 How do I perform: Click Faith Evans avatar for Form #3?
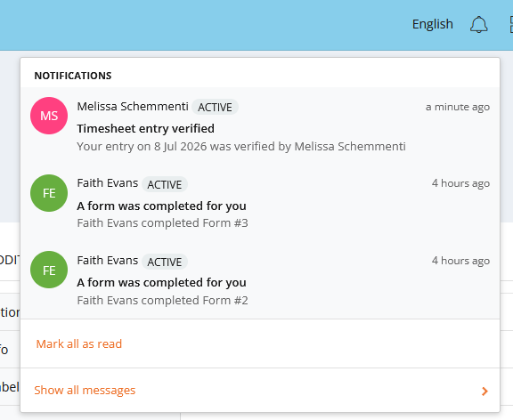click(x=49, y=193)
